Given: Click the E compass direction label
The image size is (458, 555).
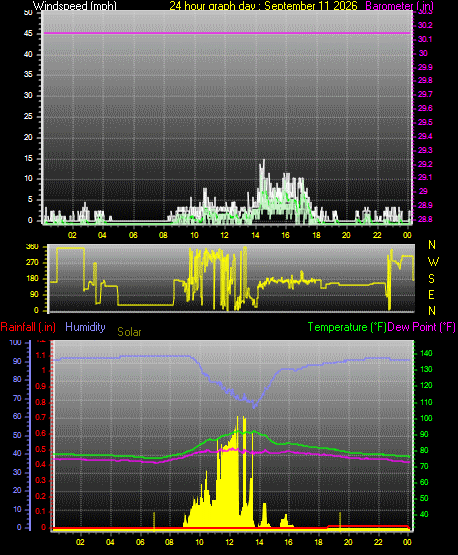Looking at the screenshot, I should pyautogui.click(x=431, y=294).
